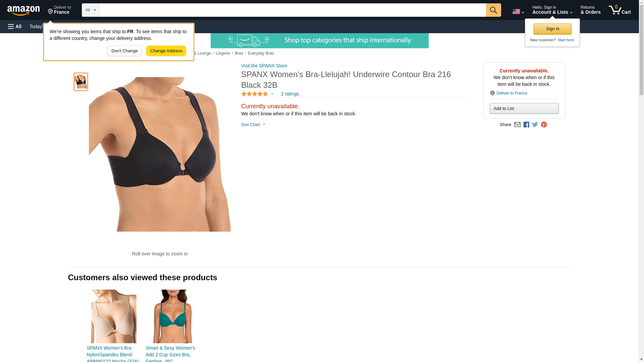Go to Returns & Orders
644x362 pixels.
pos(590,10)
